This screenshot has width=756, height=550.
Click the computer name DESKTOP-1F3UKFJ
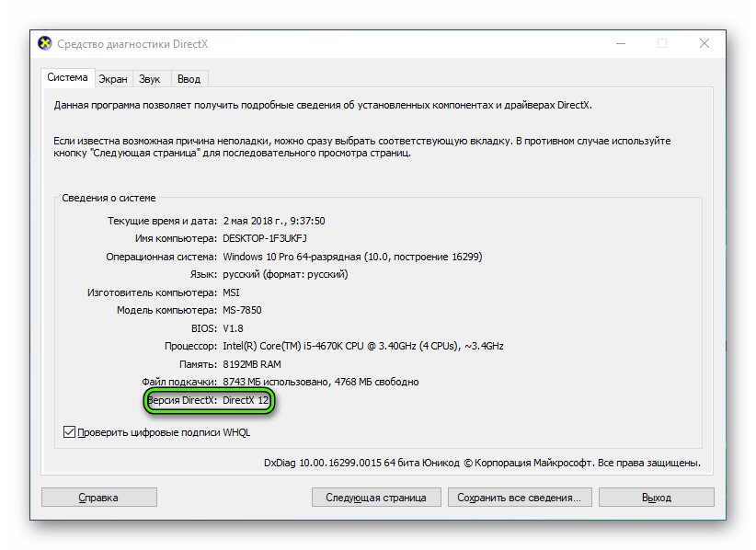coord(267,237)
